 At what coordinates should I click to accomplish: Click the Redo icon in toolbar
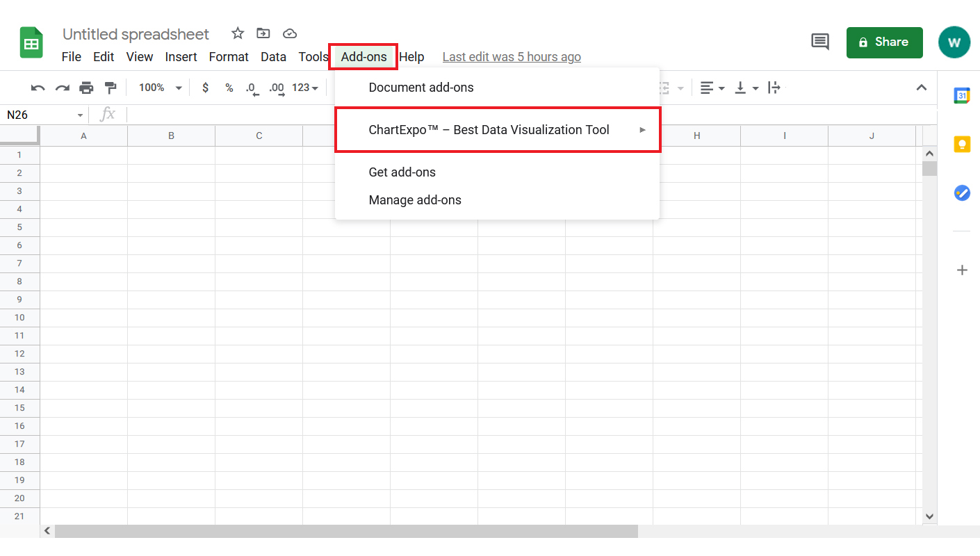(63, 88)
